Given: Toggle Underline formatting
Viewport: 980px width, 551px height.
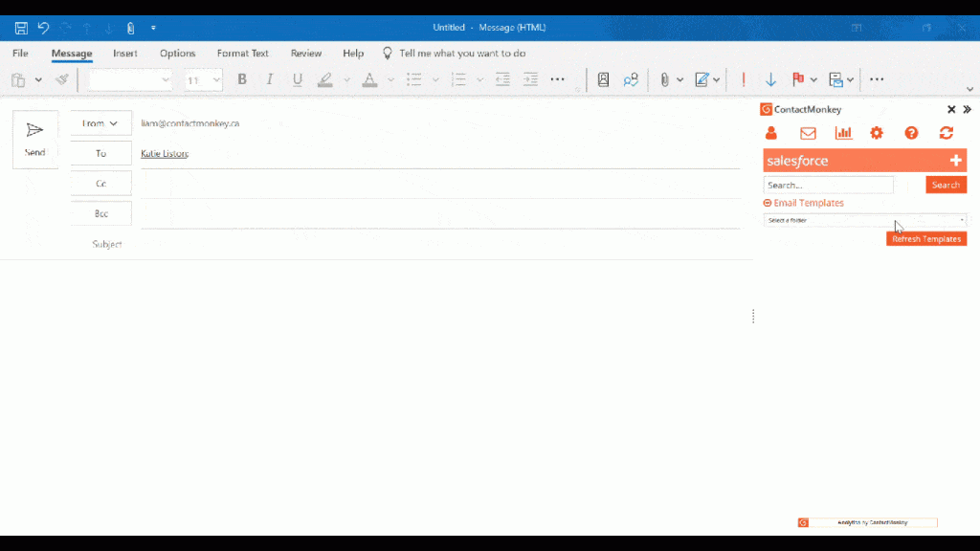Looking at the screenshot, I should coord(298,79).
